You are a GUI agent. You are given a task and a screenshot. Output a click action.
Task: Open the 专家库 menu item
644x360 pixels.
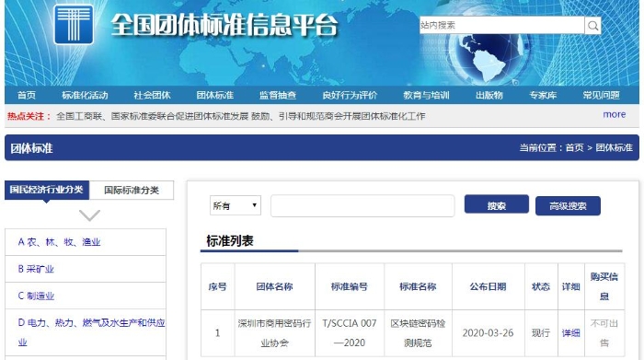(543, 96)
